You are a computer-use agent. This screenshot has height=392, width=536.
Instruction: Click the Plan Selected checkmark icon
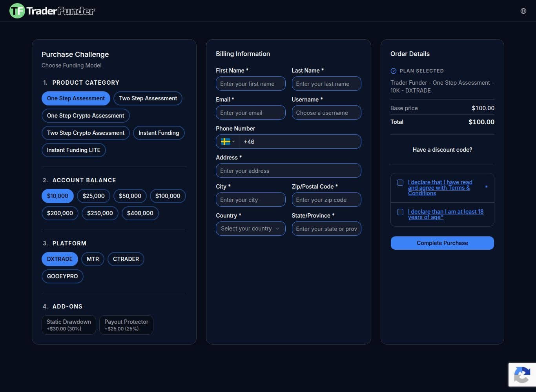[393, 71]
